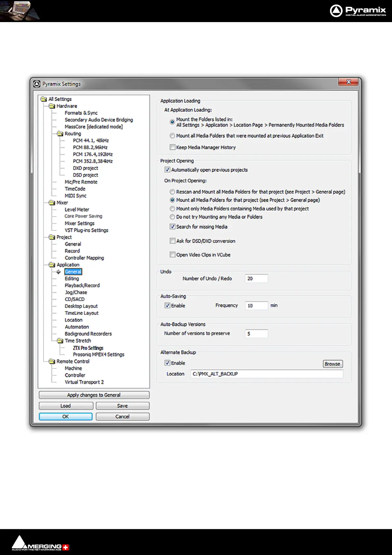Enable Open Video Clips in VCube
This screenshot has width=392, height=555.
pyautogui.click(x=172, y=255)
